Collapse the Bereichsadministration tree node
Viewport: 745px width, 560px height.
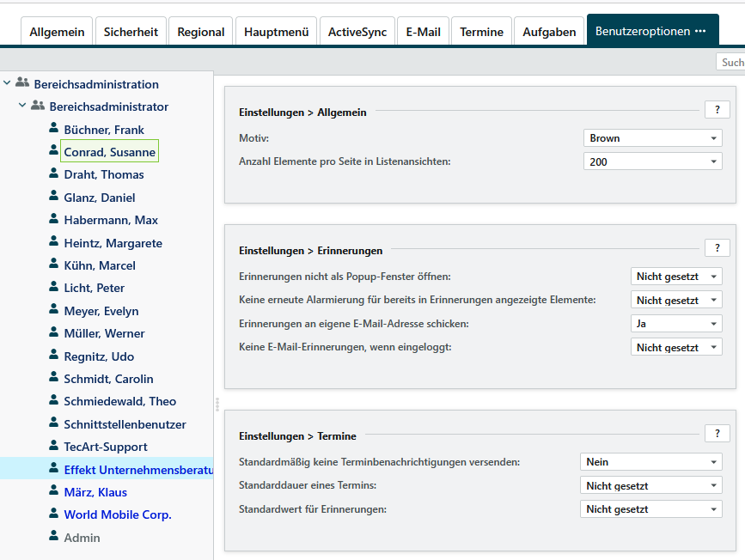pos(8,83)
